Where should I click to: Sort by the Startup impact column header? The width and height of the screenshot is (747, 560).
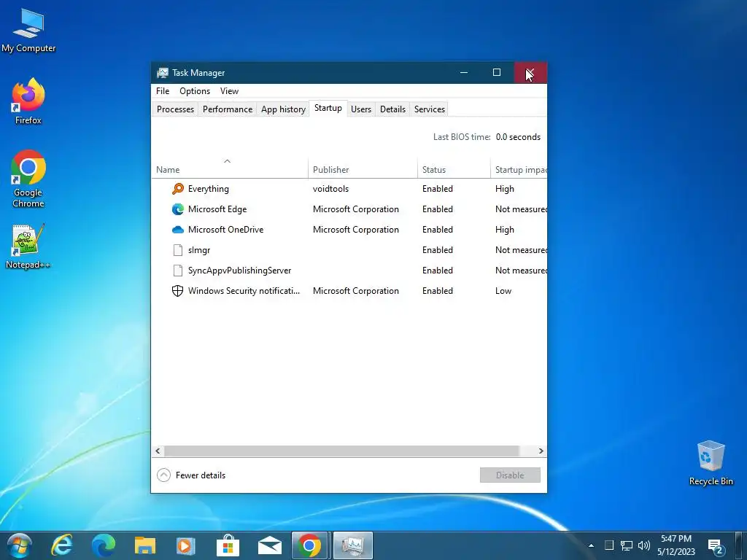click(519, 169)
